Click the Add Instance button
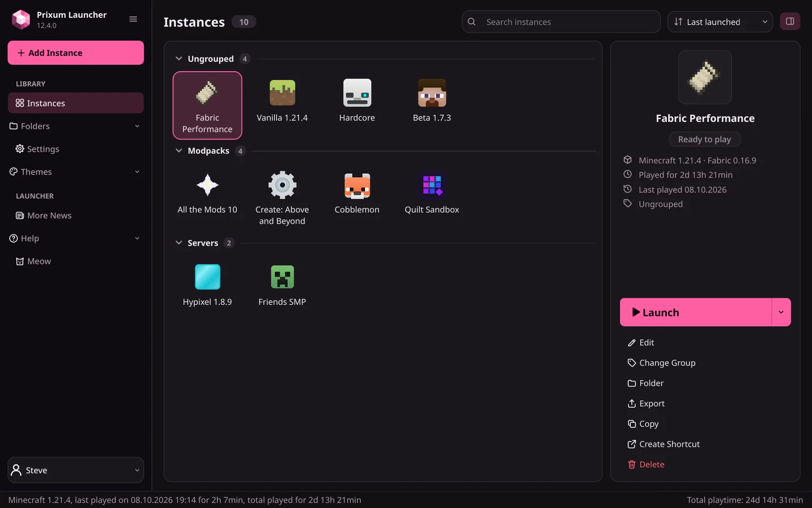The width and height of the screenshot is (812, 508). coord(76,53)
